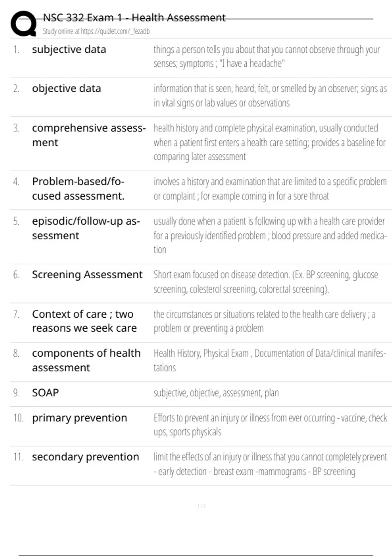Click the "I have a headache" definition
392x556 pixels.
pos(266,56)
